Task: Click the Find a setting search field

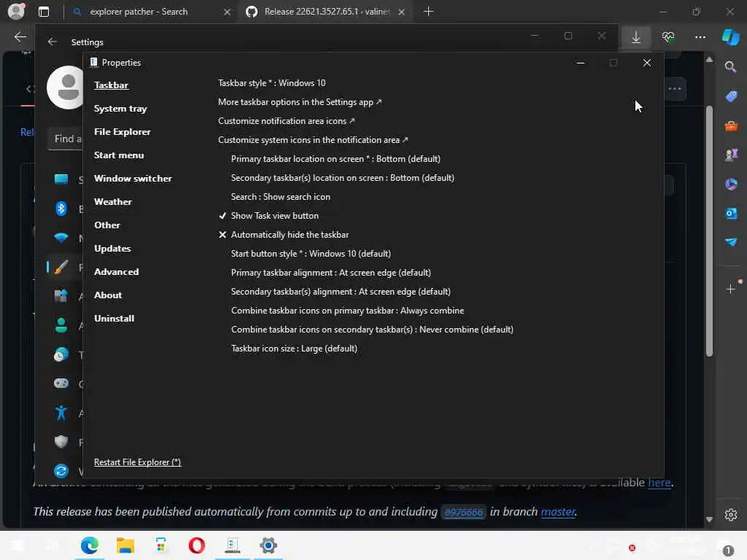Action: [66, 139]
